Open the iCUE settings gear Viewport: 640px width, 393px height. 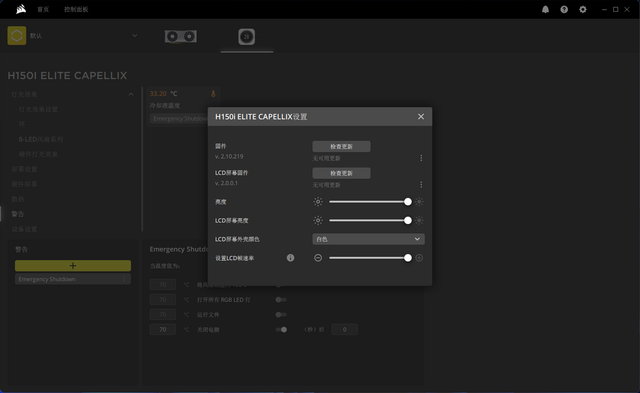click(x=583, y=9)
